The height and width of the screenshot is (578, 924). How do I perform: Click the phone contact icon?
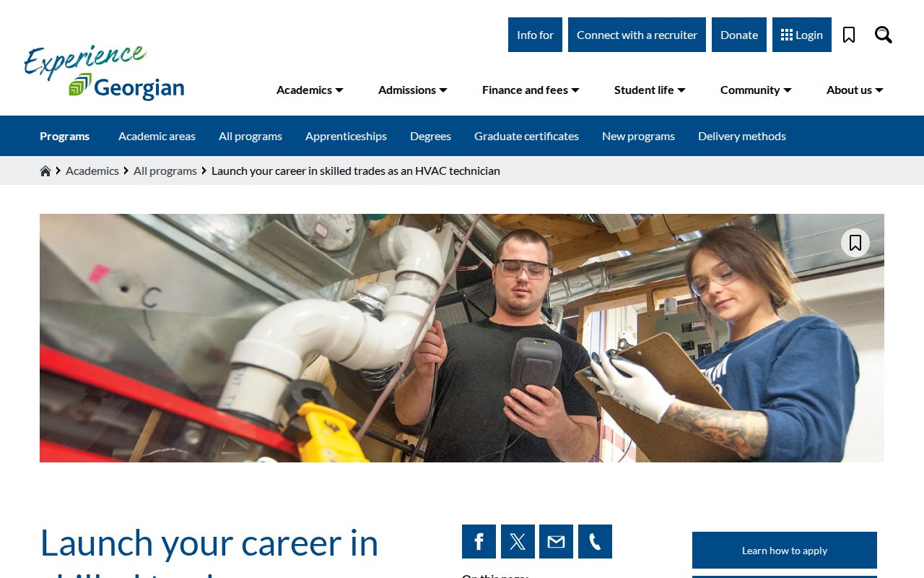(x=595, y=541)
